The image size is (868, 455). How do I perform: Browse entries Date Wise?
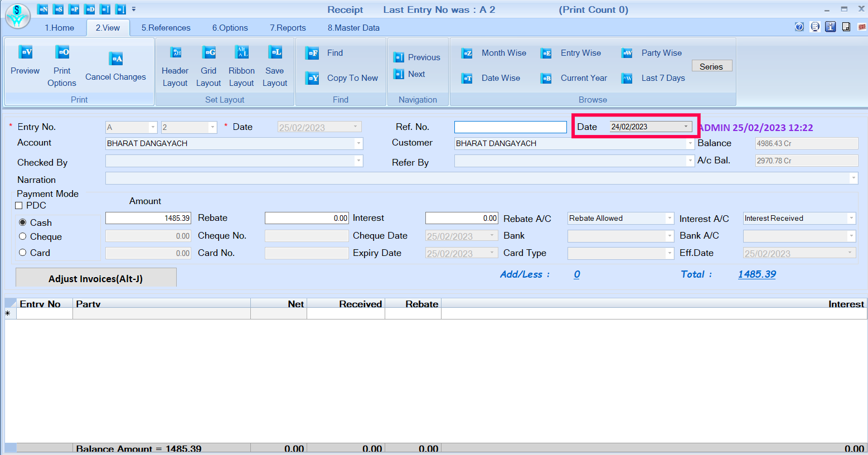491,78
